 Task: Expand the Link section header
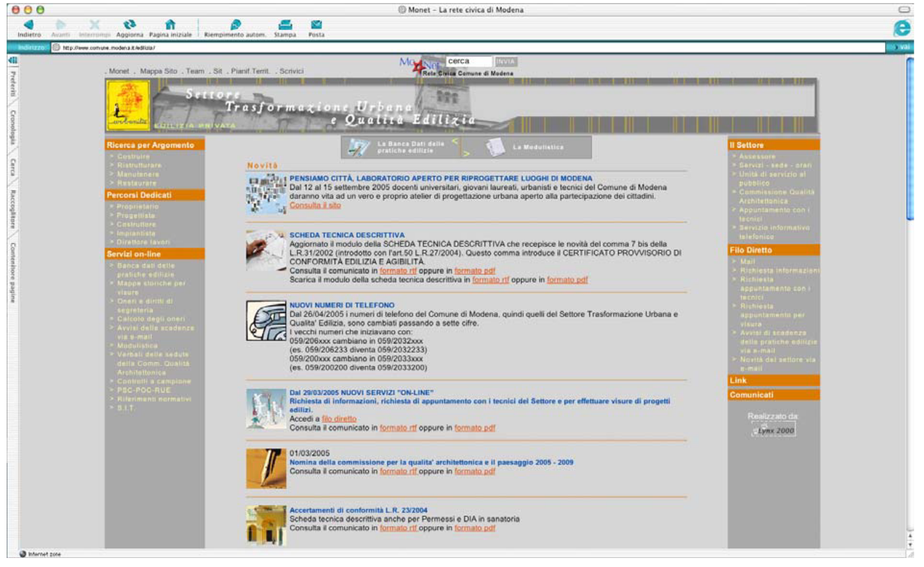click(773, 380)
